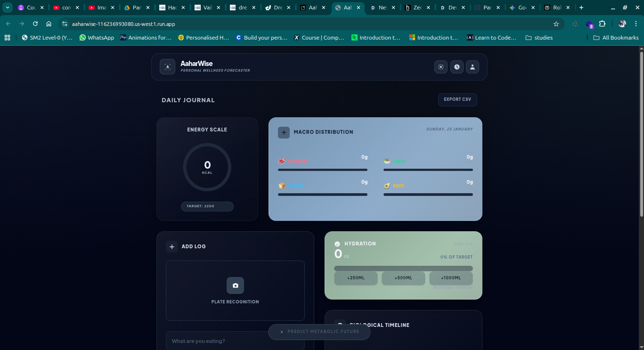Open the Chrome extensions puzzle icon
The height and width of the screenshot is (350, 644).
pyautogui.click(x=602, y=24)
